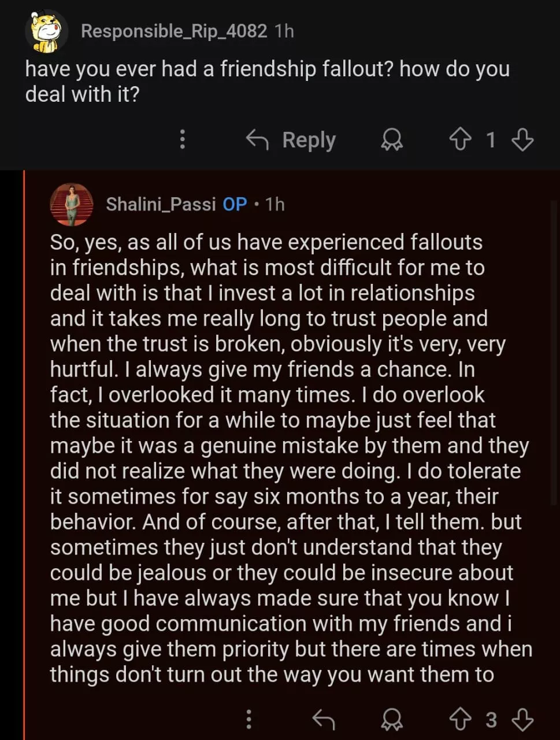Upvote Responsible_Rip_4082's comment
The height and width of the screenshot is (740, 560).
460,140
